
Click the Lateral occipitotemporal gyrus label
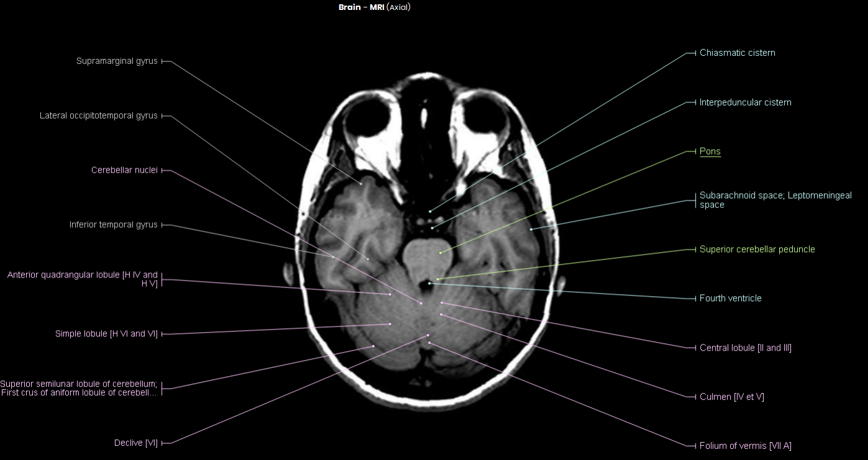click(x=99, y=115)
